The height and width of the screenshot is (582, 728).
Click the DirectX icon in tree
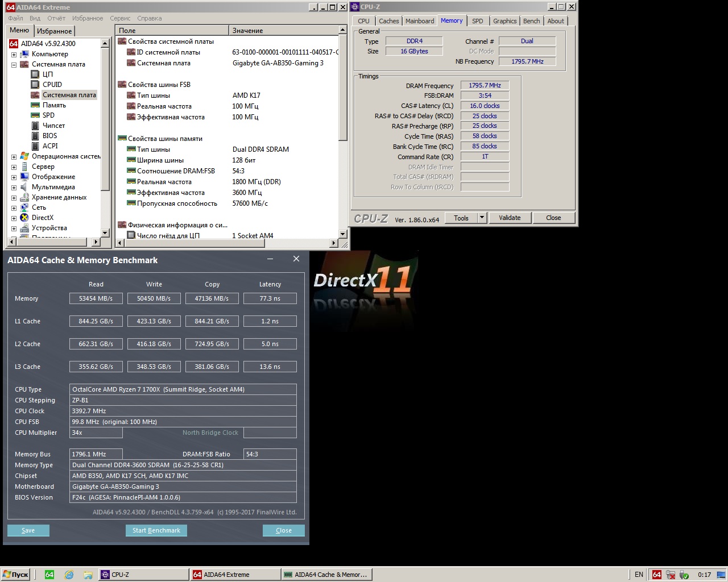coord(24,218)
